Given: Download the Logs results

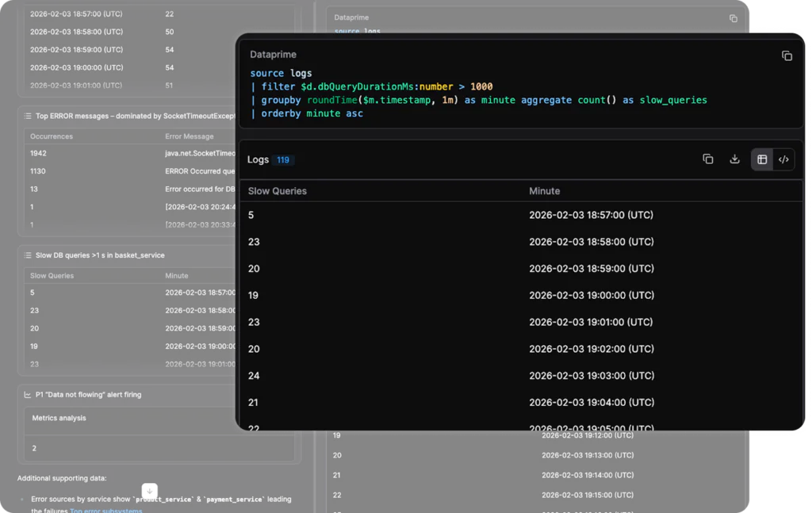Looking at the screenshot, I should pyautogui.click(x=734, y=159).
